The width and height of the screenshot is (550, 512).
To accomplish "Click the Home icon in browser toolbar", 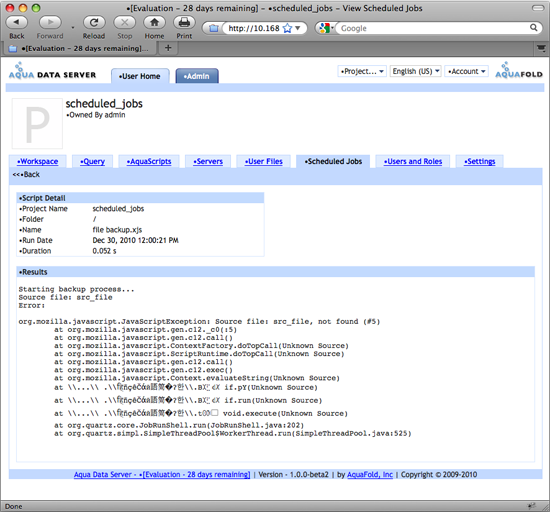I will click(154, 23).
